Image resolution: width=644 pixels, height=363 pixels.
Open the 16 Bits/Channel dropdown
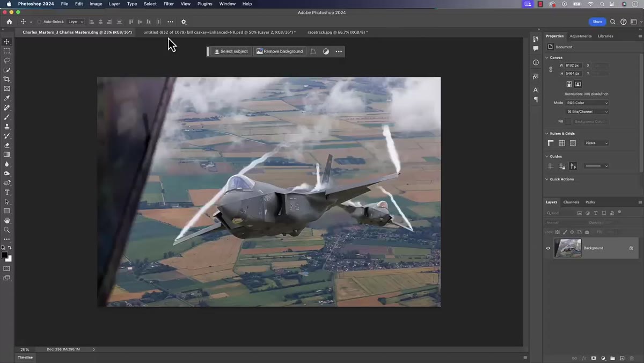coord(588,112)
